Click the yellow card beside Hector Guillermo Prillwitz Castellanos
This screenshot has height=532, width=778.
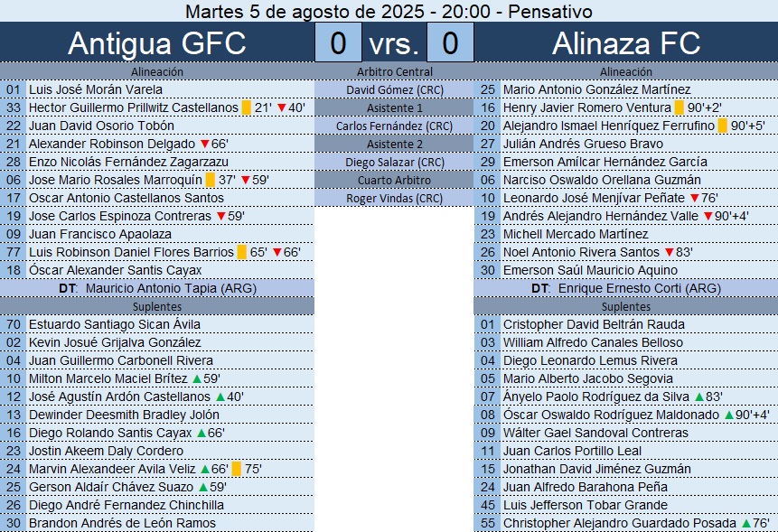[246, 107]
